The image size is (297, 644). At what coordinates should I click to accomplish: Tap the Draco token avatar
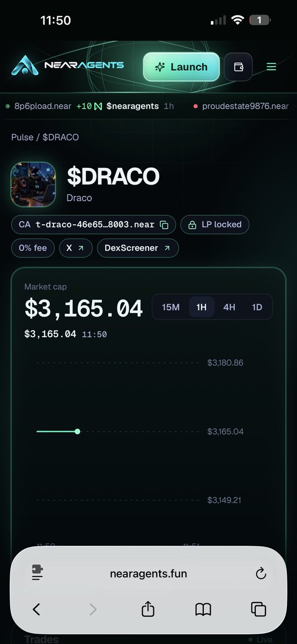[33, 185]
